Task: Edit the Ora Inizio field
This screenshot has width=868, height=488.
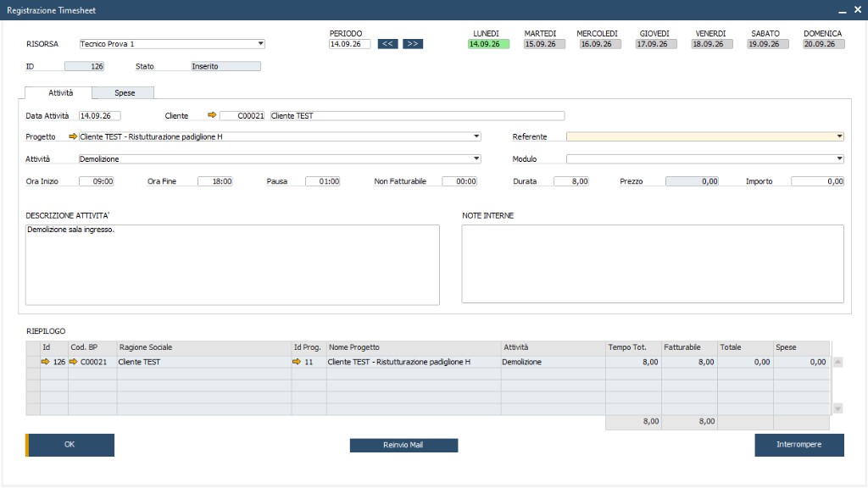Action: pyautogui.click(x=97, y=181)
